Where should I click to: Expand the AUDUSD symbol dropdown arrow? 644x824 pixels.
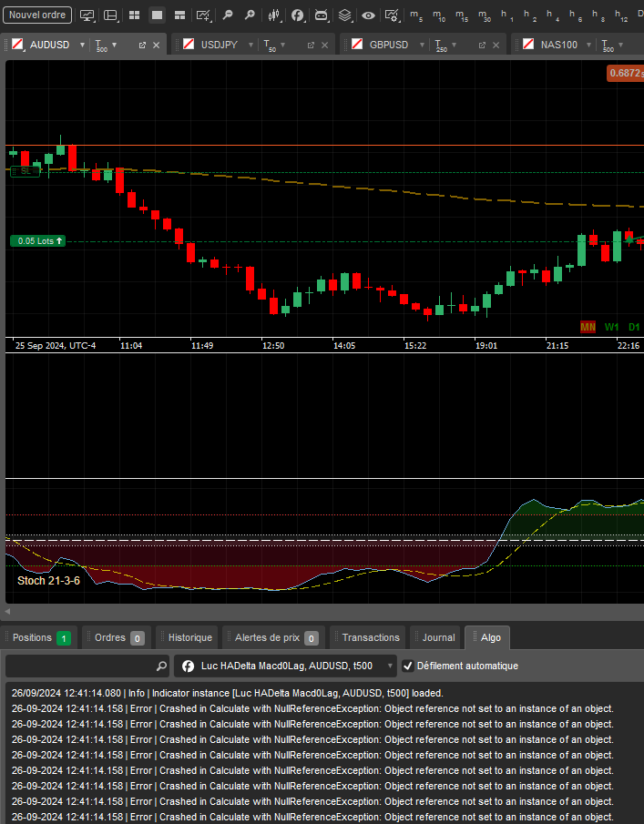[x=82, y=45]
